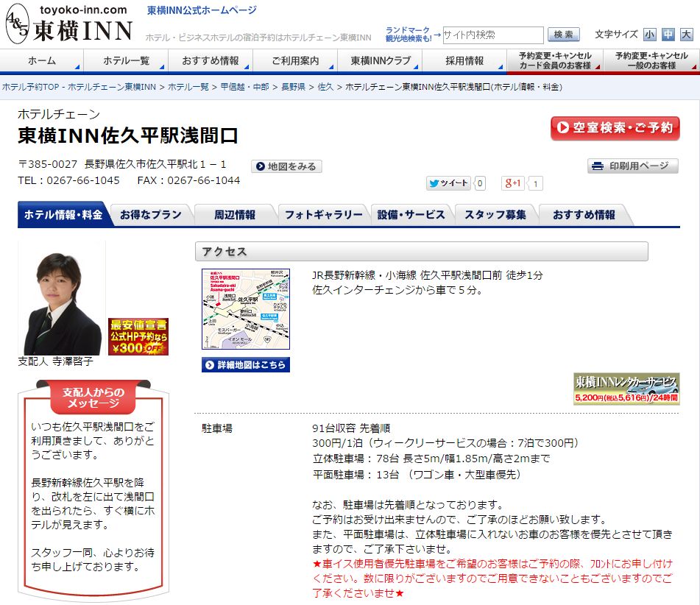Click 詳細地図はこちら button

246,365
